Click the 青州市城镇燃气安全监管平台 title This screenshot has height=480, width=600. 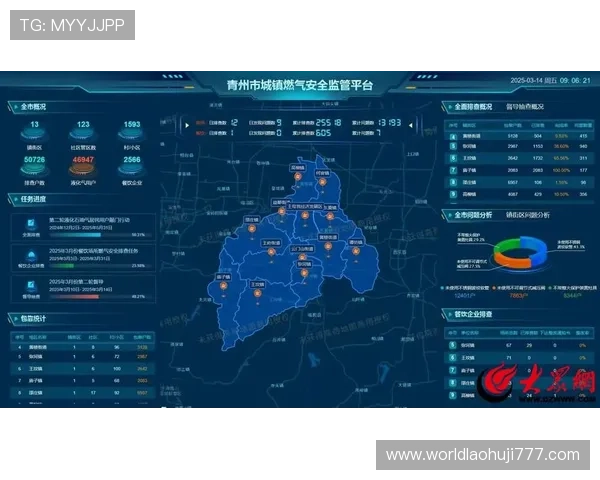point(300,85)
